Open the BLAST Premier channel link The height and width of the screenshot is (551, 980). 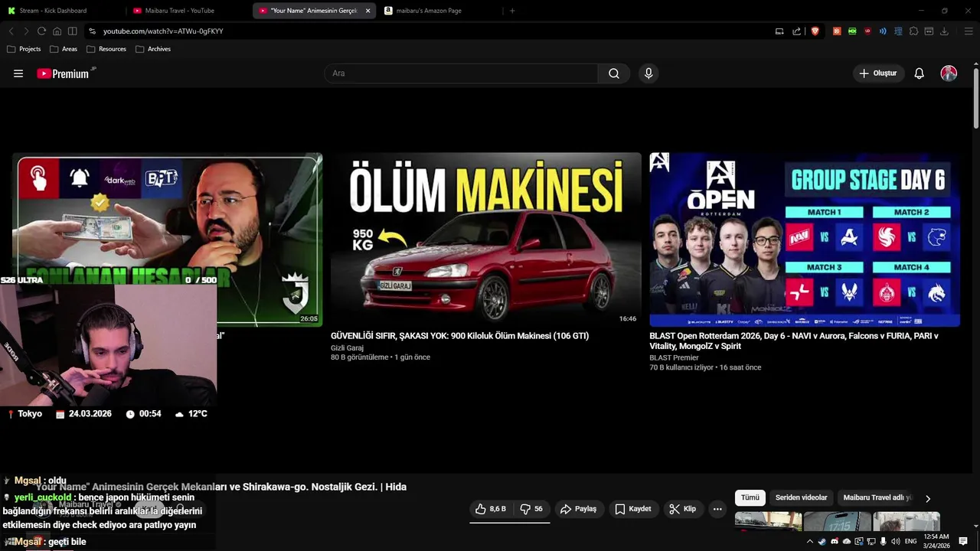(x=674, y=358)
